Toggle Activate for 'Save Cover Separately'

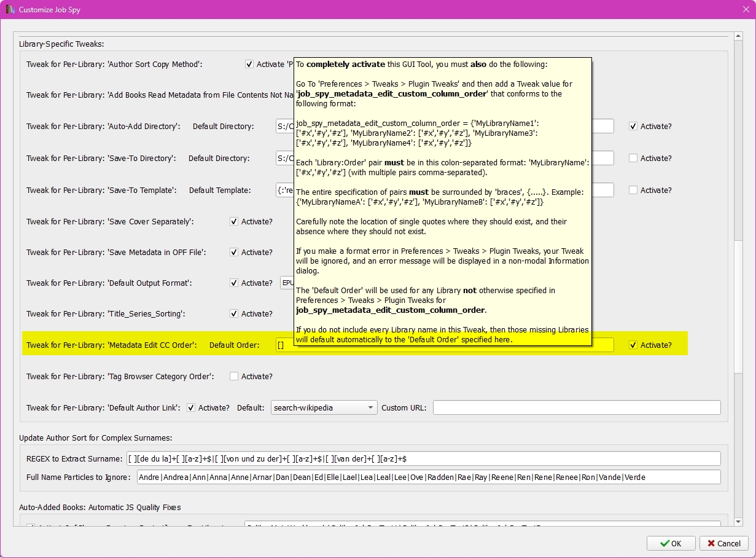pyautogui.click(x=234, y=221)
